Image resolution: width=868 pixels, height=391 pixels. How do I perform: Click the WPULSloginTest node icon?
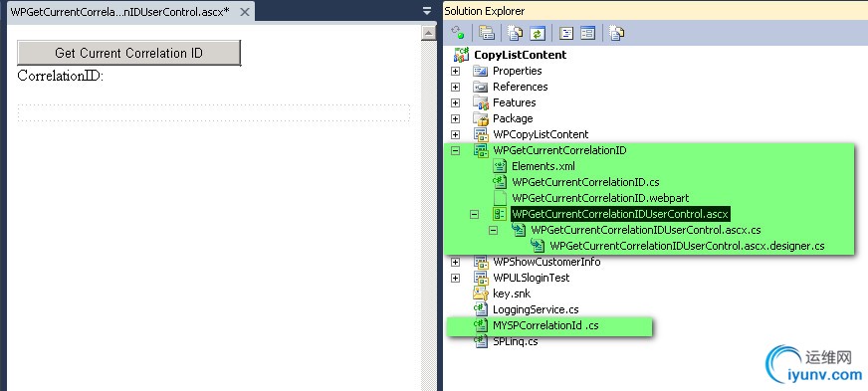point(480,278)
